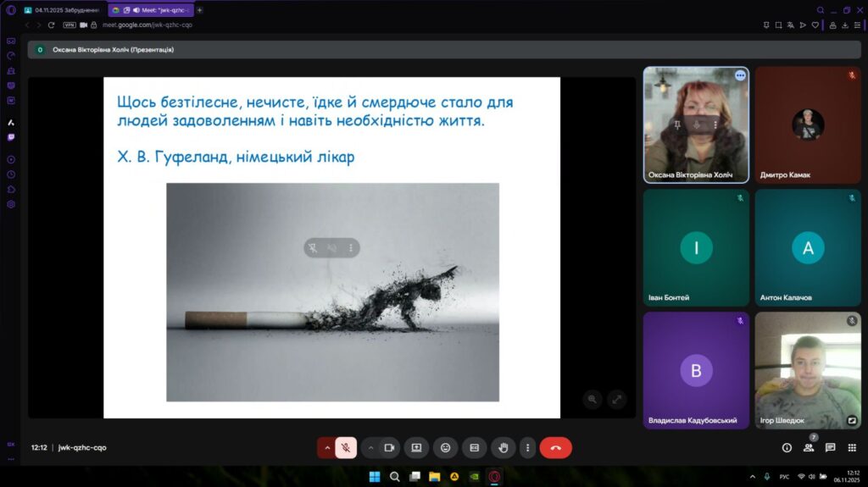This screenshot has height=487, width=868.
Task: Raise your hand in the meeting
Action: [x=503, y=447]
